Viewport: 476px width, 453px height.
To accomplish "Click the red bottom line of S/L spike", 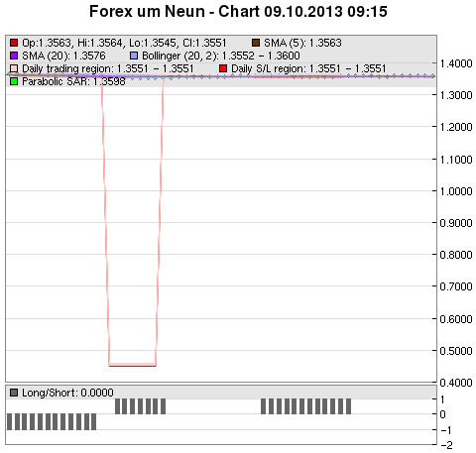I will 132,366.
